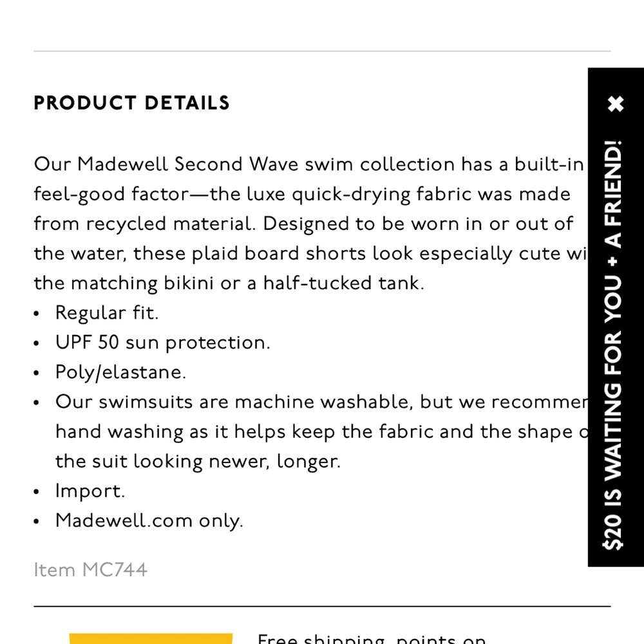Click the 'the water, these plaid board shorts' line
Image resolution: width=644 pixels, height=644 pixels.
tap(311, 253)
